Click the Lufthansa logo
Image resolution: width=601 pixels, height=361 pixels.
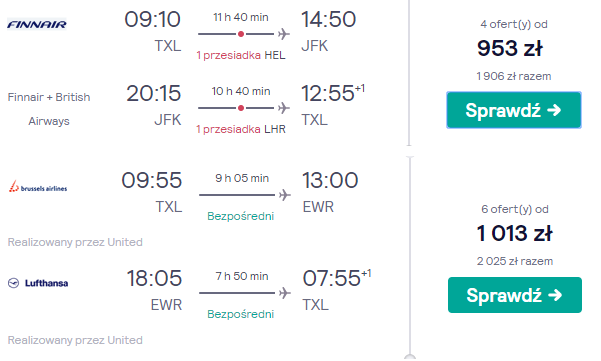tap(38, 283)
